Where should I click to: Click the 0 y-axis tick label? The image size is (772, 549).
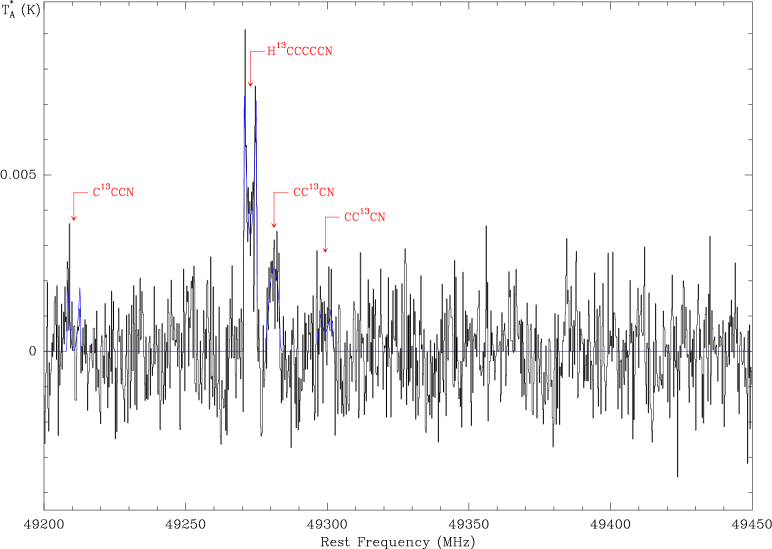click(x=32, y=351)
